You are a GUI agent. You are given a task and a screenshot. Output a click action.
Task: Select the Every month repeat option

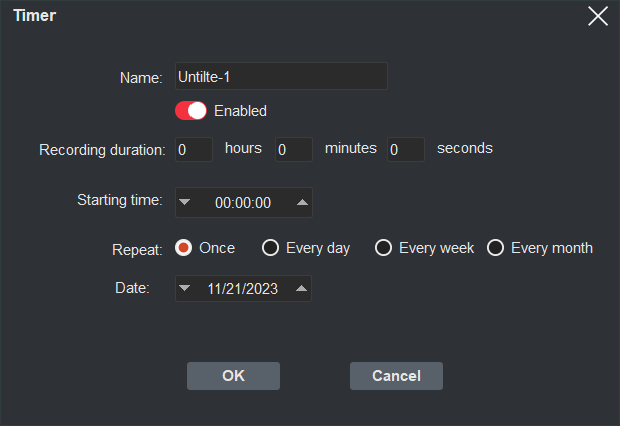[495, 248]
